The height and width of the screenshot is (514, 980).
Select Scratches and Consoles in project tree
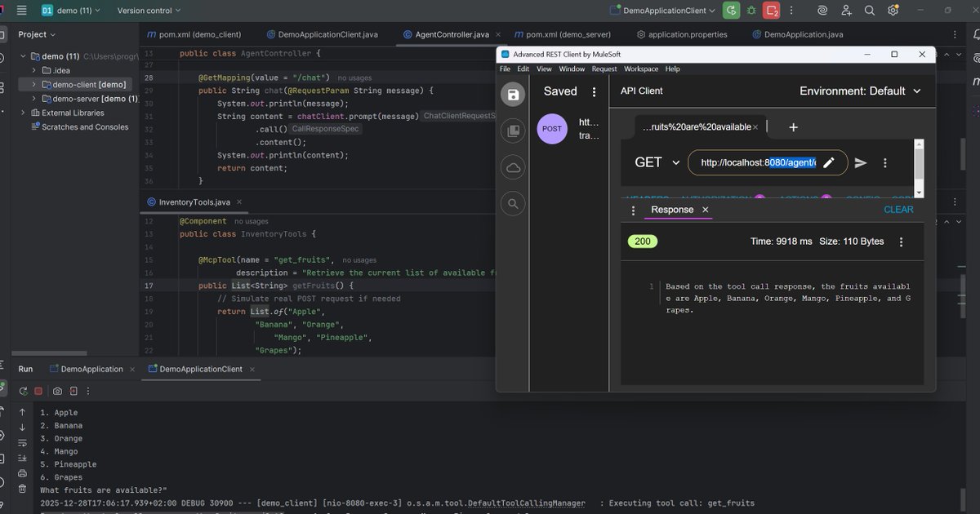pos(78,126)
